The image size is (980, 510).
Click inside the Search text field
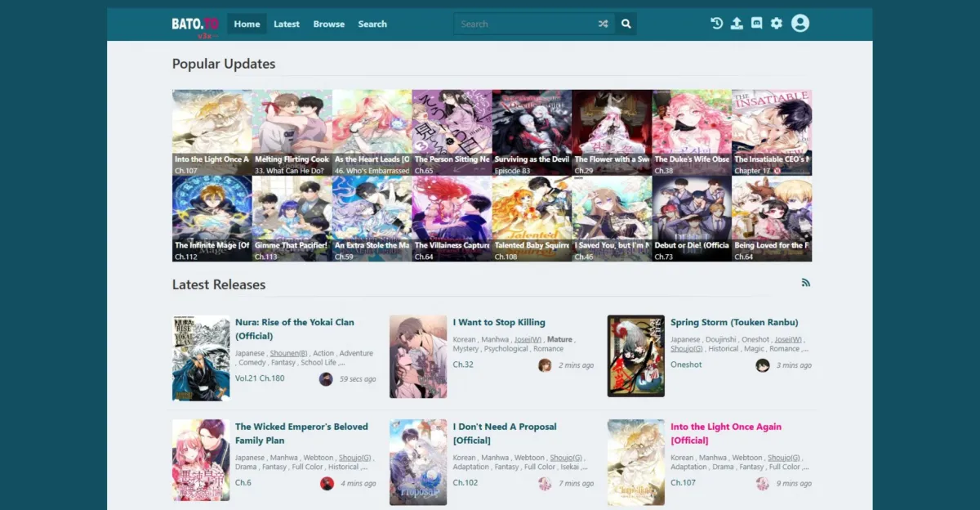pos(523,25)
